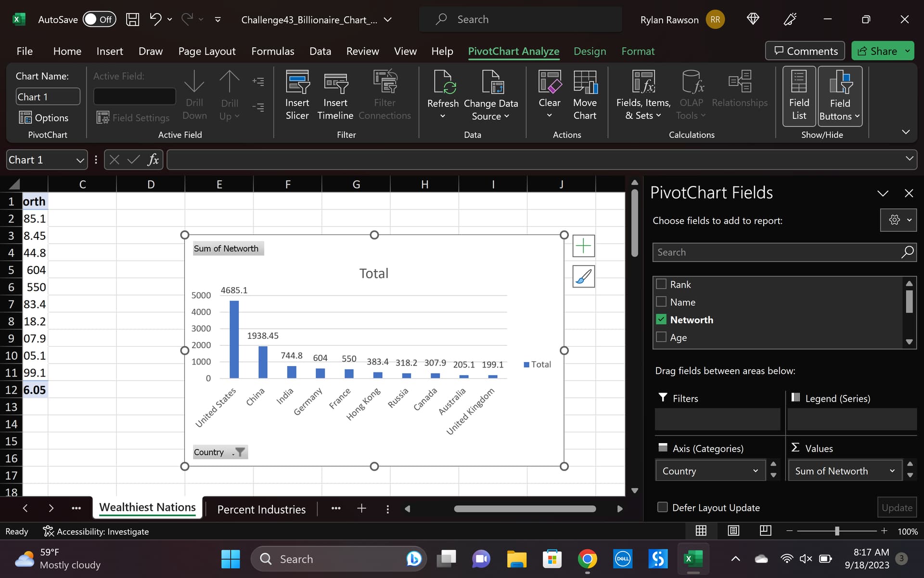Toggle the Field List button
924x578 pixels.
pyautogui.click(x=799, y=96)
